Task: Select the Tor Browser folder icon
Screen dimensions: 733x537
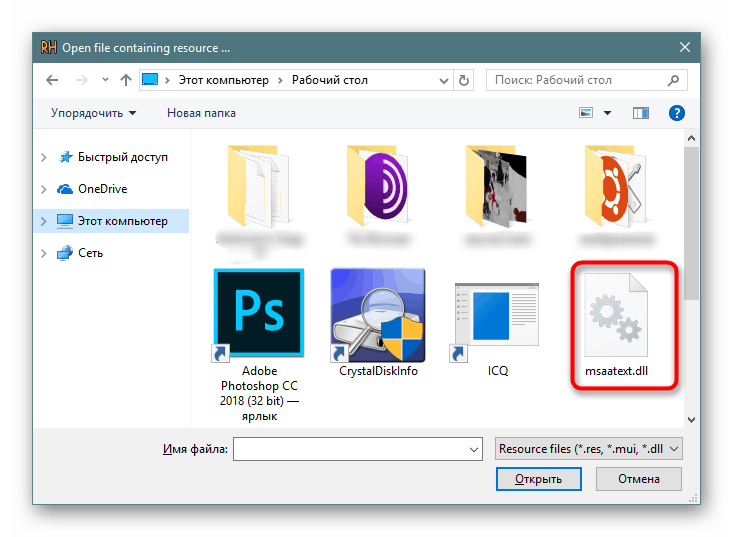Action: click(x=378, y=186)
